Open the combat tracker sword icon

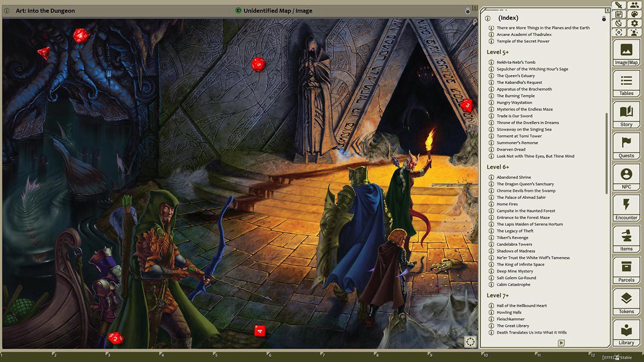point(618,6)
